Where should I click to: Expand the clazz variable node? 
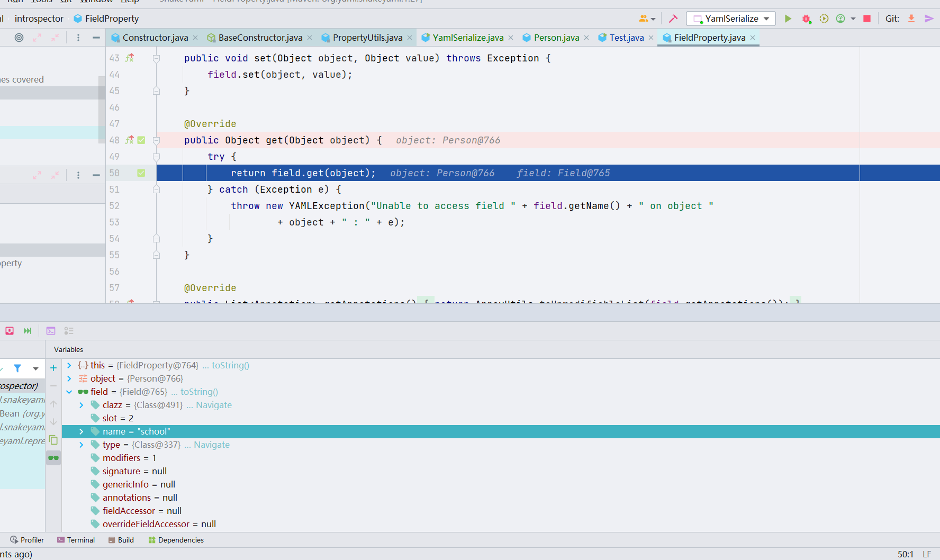tap(82, 405)
